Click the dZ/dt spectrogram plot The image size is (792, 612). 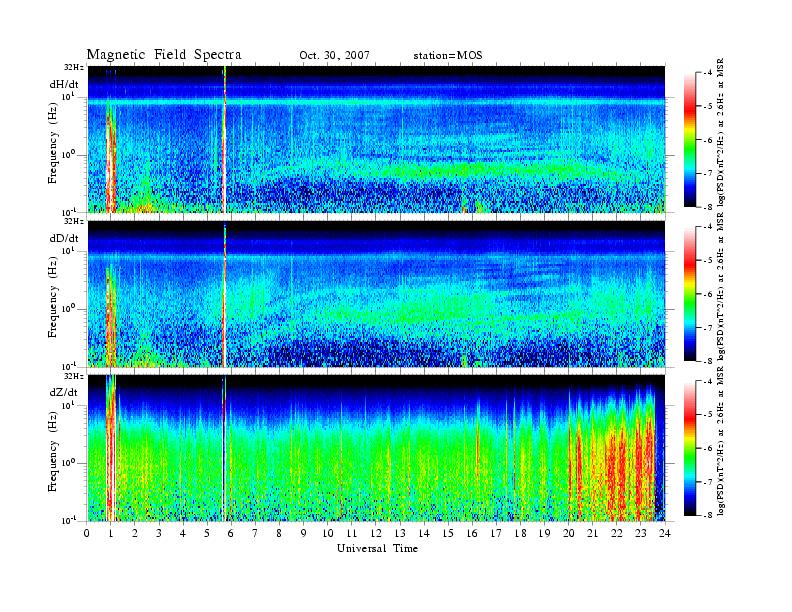point(376,448)
